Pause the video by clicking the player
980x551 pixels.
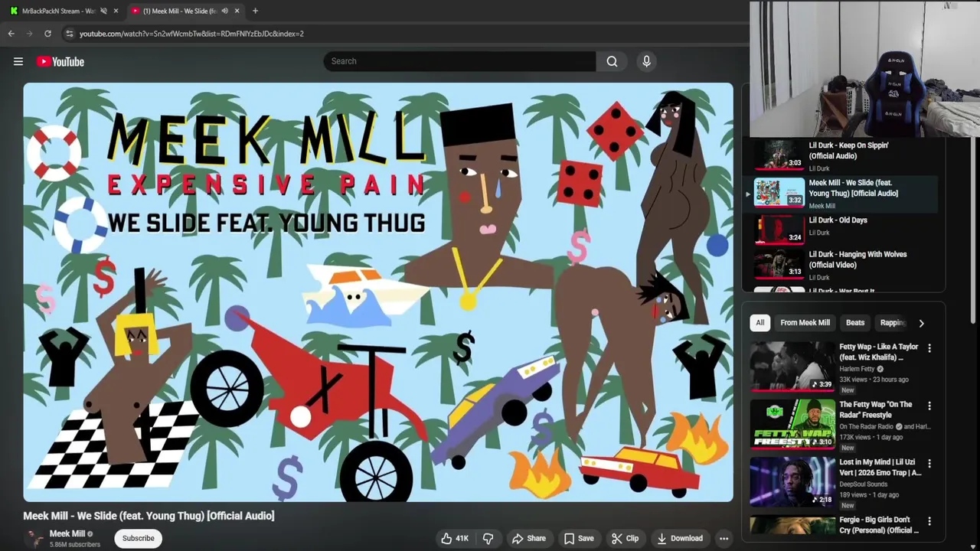[378, 292]
